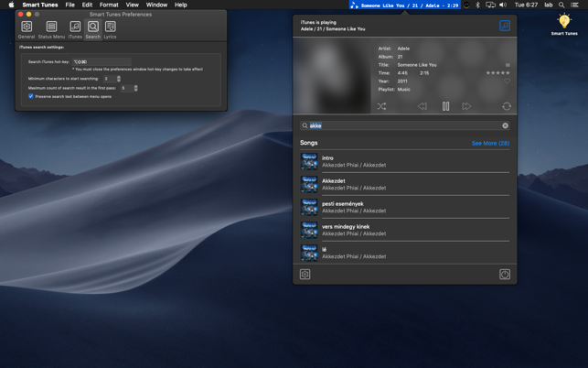This screenshot has width=588, height=368.
Task: Click the iTunes music icon in the popup header
Action: [x=505, y=26]
